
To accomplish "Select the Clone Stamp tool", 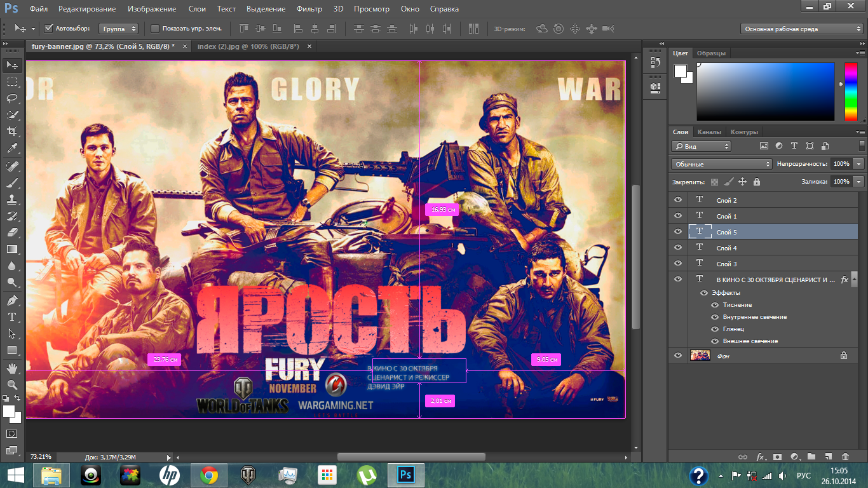I will pyautogui.click(x=12, y=199).
